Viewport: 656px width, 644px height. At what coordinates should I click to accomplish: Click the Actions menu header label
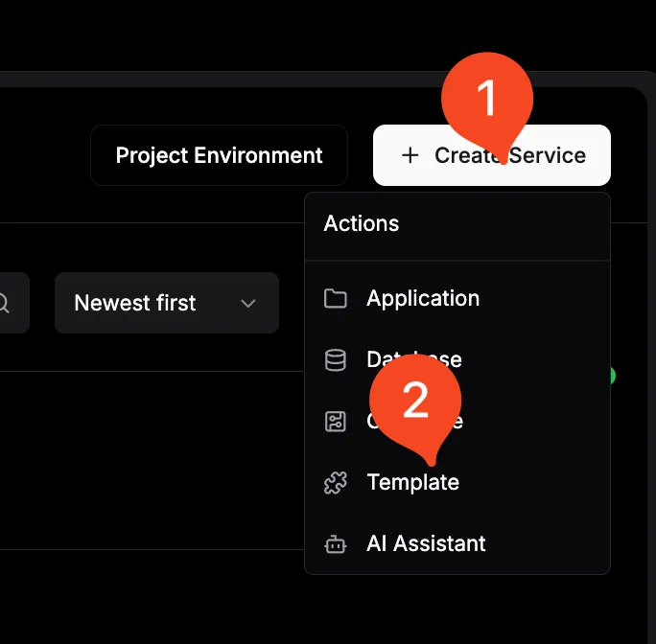[362, 224]
